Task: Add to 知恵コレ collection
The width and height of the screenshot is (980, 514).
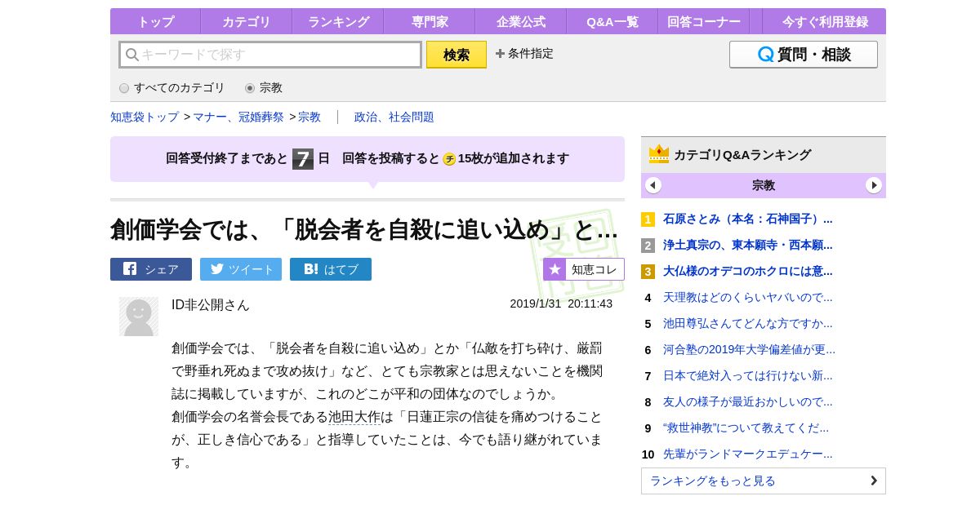Action: click(584, 269)
